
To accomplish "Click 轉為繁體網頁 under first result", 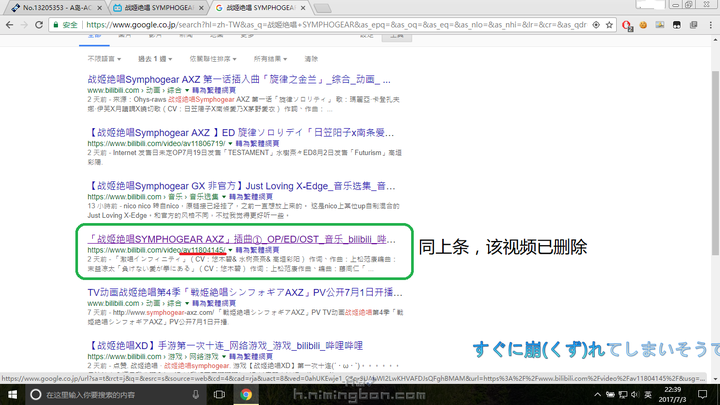I will [214, 90].
